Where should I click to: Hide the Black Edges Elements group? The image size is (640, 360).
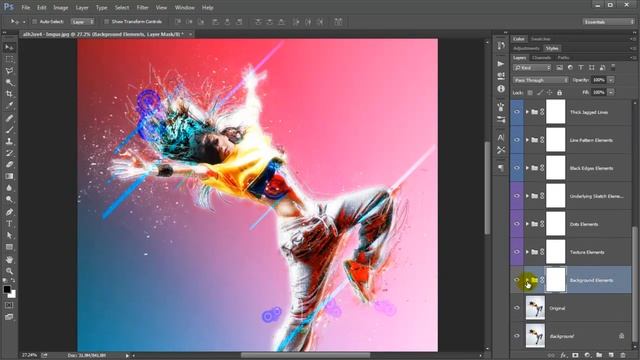click(x=517, y=168)
